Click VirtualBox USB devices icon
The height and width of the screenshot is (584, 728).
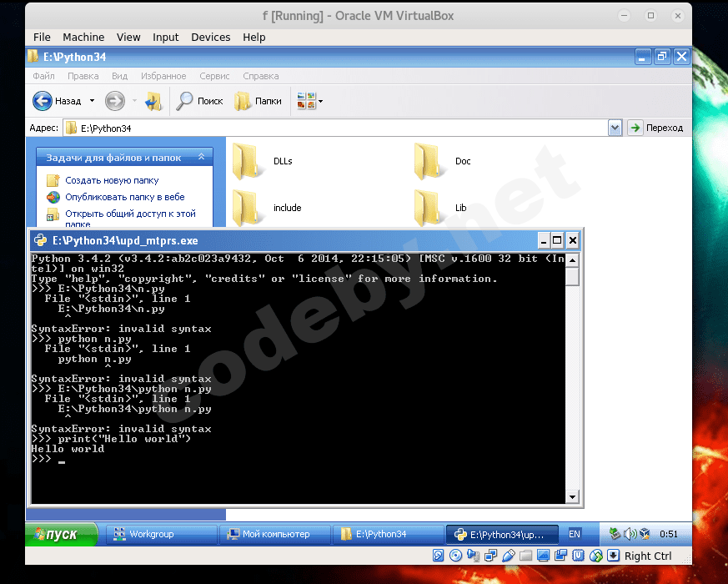[509, 556]
